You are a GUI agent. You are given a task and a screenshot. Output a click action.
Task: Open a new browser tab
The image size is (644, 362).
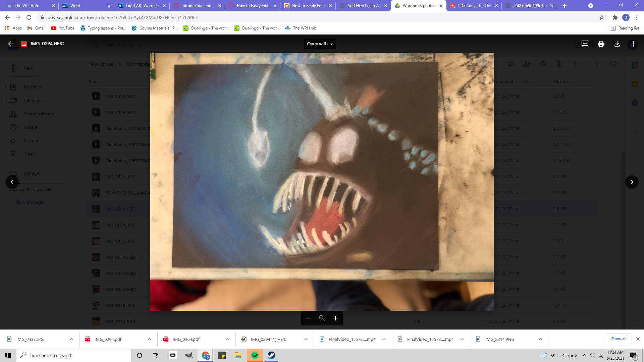coord(565,6)
